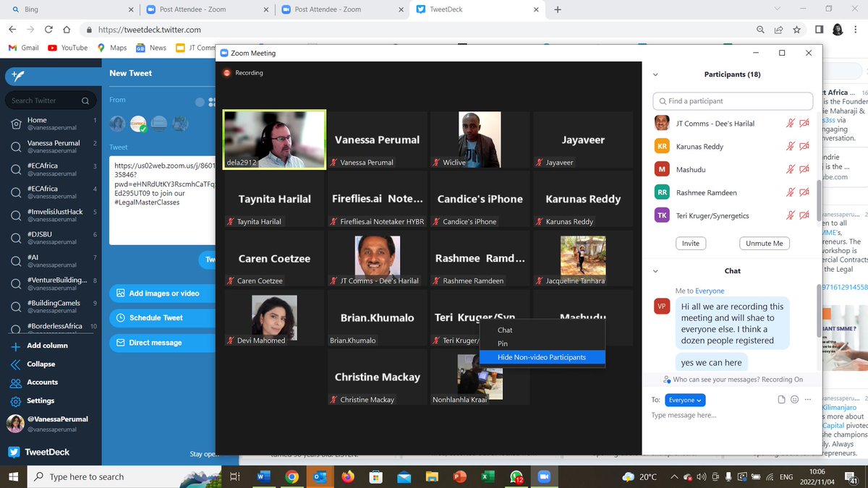Toggle the checked tweet-from account avatar

coord(138,124)
